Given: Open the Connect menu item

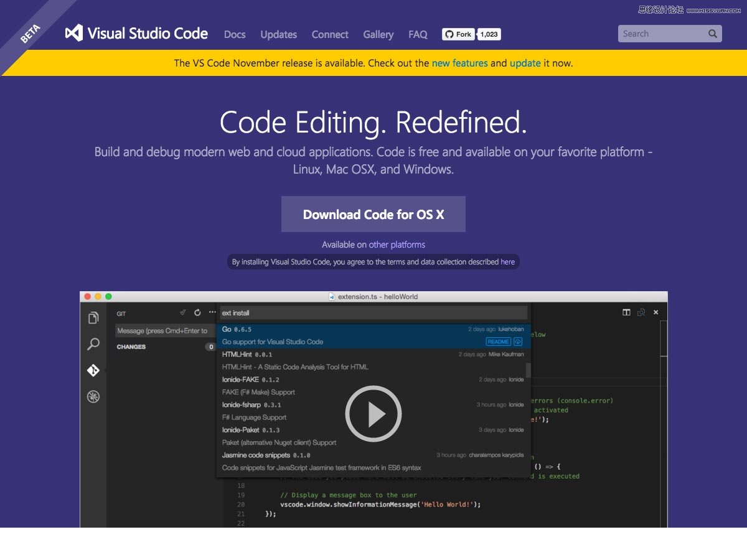Looking at the screenshot, I should [330, 34].
